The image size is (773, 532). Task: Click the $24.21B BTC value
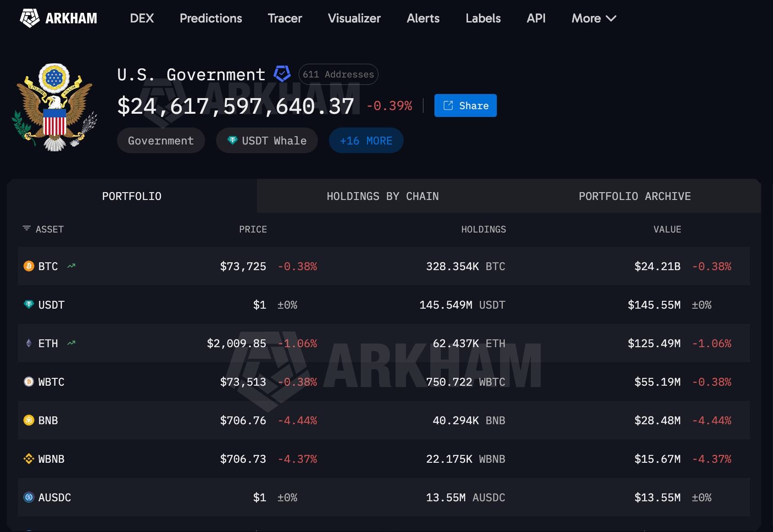(657, 266)
